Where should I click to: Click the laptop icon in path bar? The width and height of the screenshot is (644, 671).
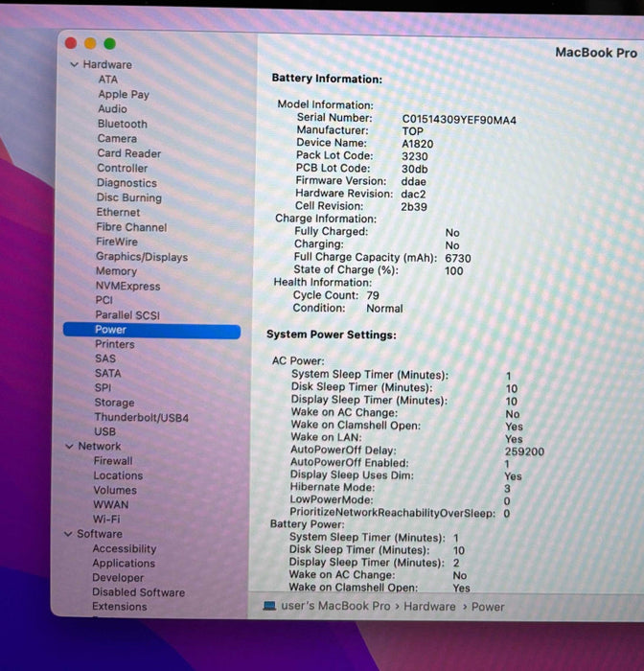click(269, 606)
